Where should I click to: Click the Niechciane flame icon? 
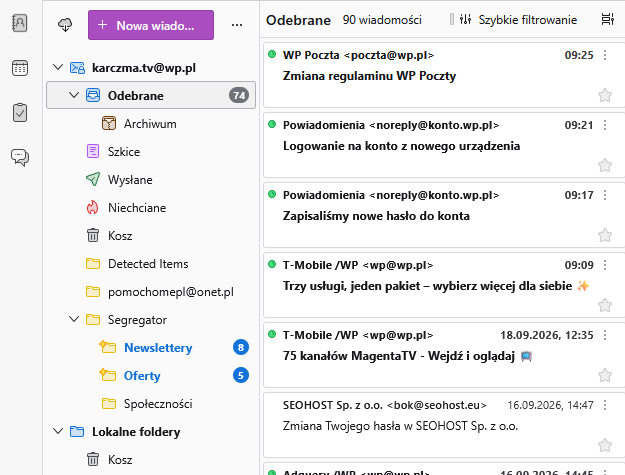click(92, 208)
